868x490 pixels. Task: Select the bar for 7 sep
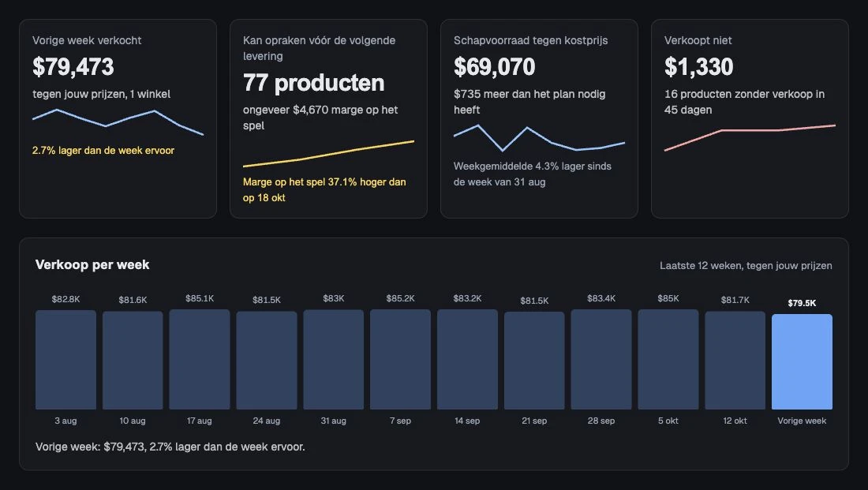400,359
